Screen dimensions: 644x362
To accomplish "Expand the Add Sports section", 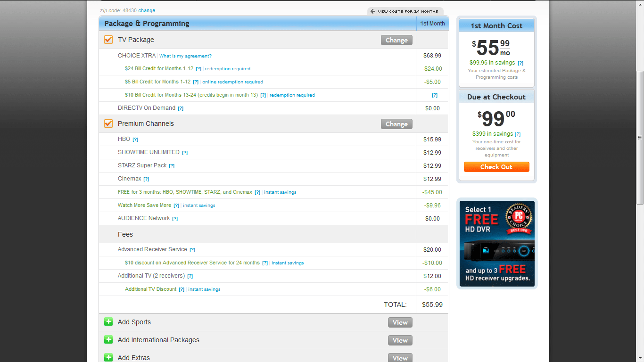I will pos(108,322).
